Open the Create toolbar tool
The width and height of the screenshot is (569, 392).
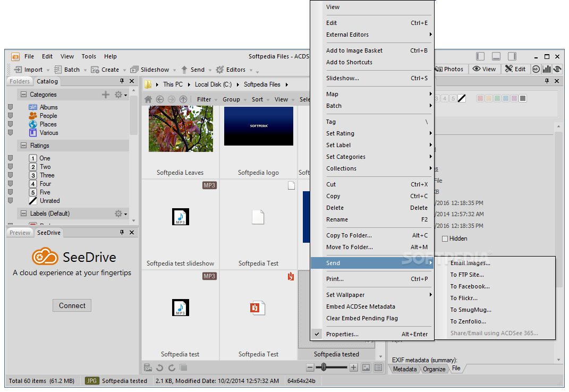click(105, 70)
